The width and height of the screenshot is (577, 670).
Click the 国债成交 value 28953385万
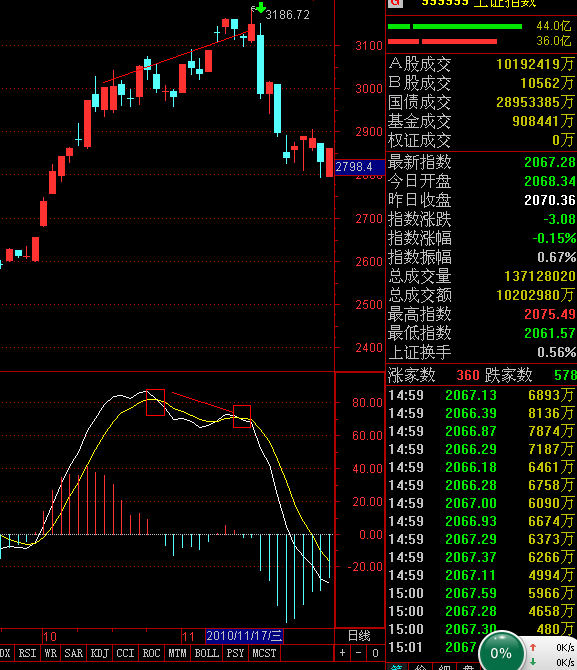click(536, 102)
